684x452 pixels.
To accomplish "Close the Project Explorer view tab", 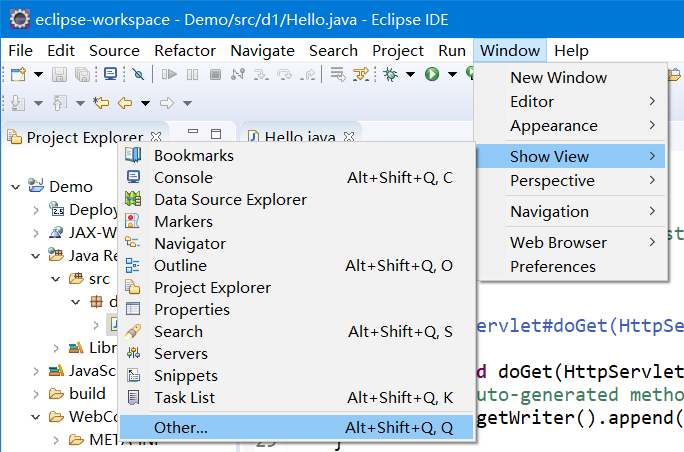I will point(156,137).
